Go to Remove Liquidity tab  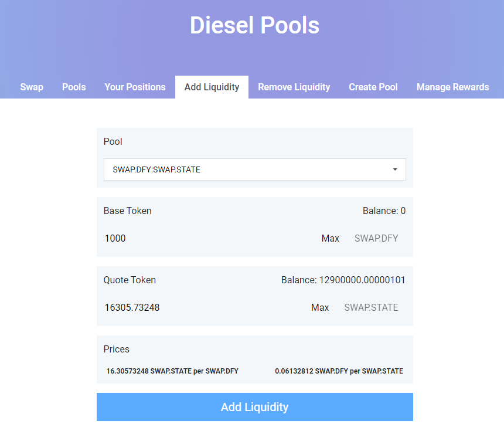294,87
